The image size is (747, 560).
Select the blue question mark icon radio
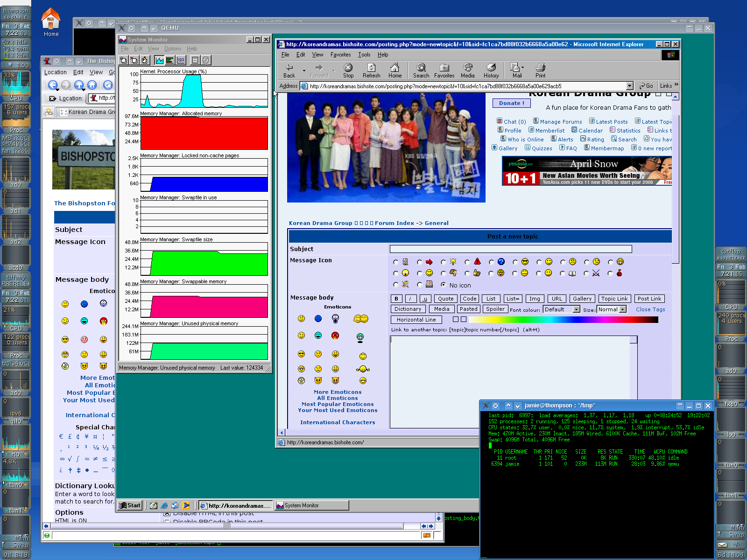click(491, 262)
